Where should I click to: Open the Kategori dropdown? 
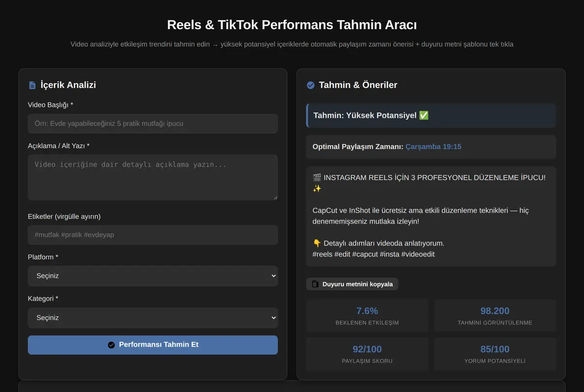tap(153, 318)
